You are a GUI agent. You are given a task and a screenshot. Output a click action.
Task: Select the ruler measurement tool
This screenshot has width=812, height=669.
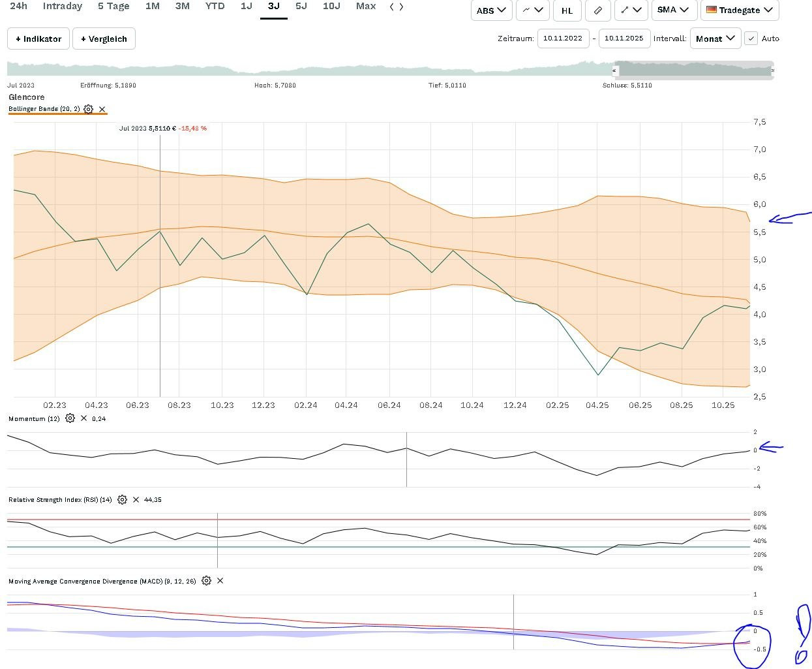[598, 10]
